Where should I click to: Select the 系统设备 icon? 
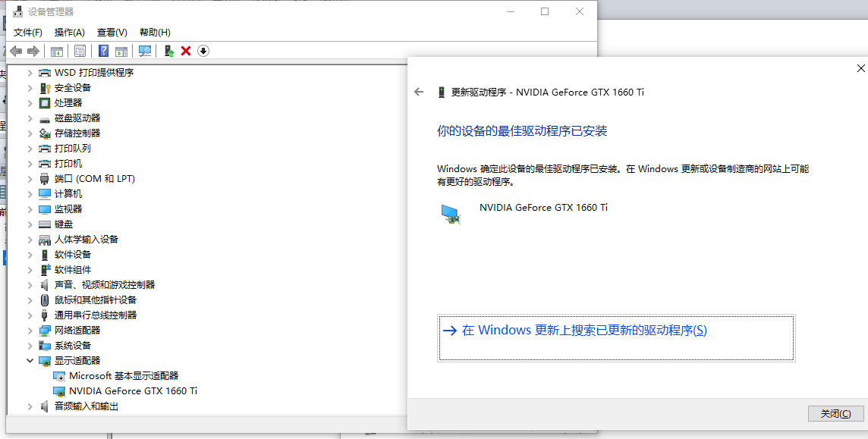(x=45, y=346)
